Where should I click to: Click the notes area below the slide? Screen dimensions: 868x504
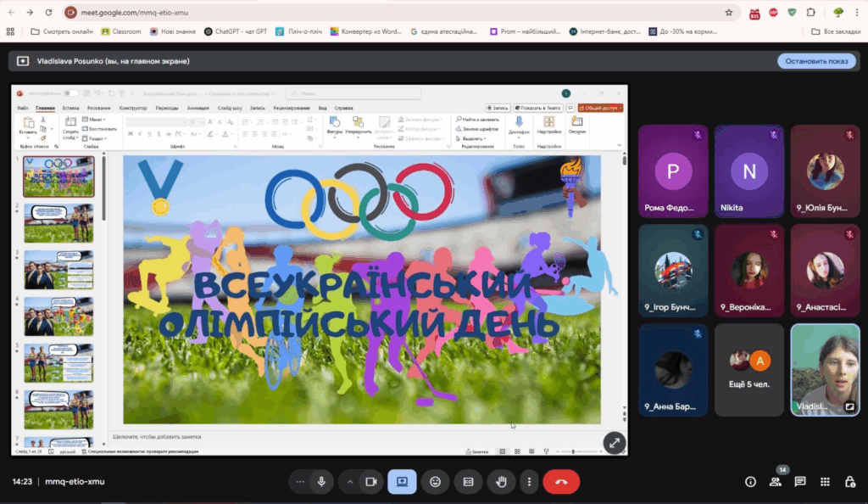tap(365, 436)
